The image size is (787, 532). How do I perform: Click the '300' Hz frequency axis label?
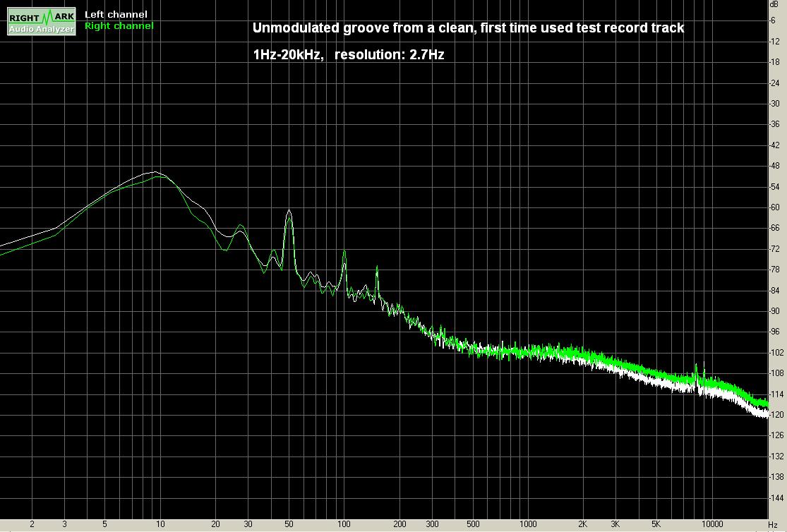point(432,524)
